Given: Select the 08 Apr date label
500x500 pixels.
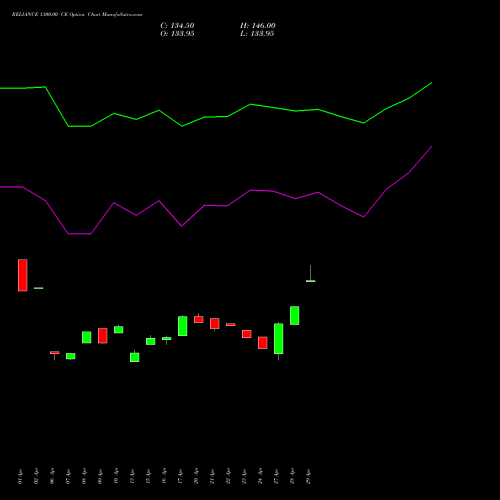Looking at the screenshot, I should [84, 476].
